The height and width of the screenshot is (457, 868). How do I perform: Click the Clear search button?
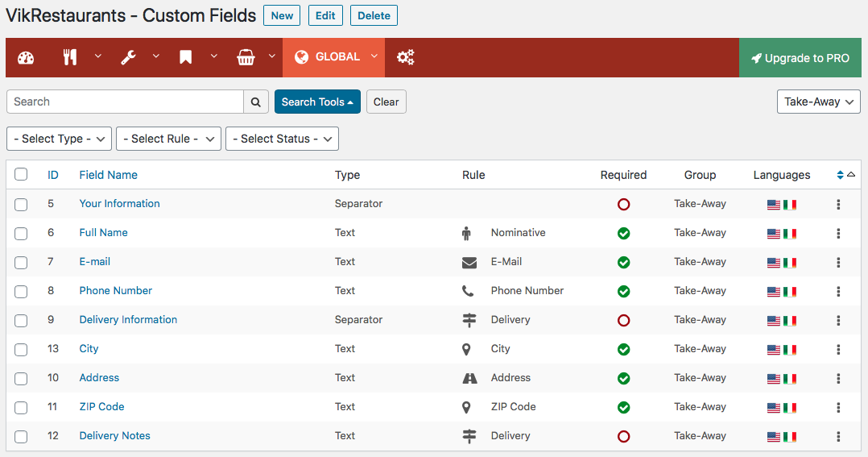(x=386, y=102)
